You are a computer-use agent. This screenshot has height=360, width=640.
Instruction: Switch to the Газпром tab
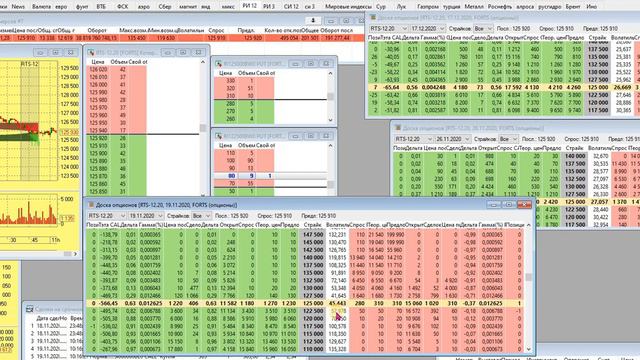428,7
